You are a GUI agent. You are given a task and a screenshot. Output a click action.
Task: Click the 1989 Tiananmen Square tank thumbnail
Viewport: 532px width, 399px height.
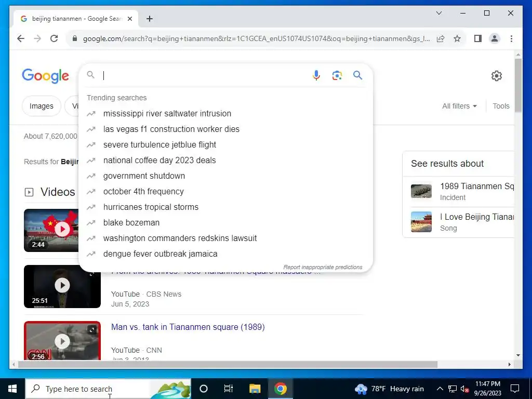point(421,191)
